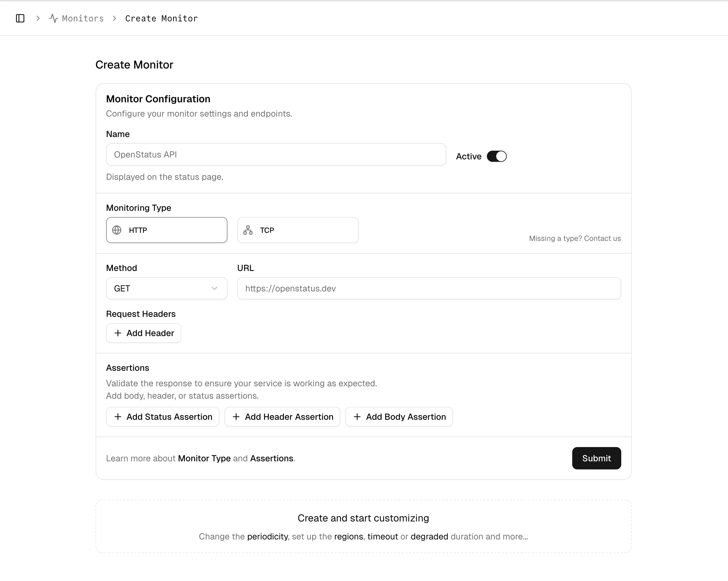Click Create Monitor in the breadcrumb

161,19
